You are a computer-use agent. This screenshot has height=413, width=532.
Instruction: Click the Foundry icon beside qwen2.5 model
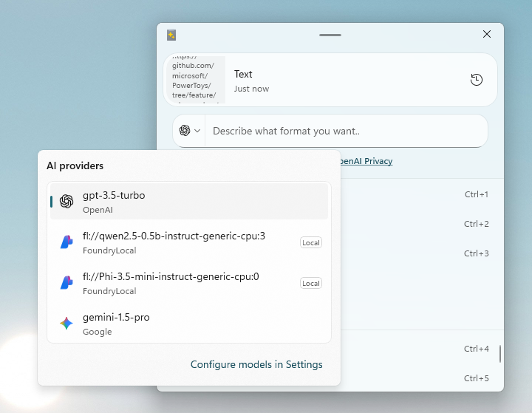point(66,242)
